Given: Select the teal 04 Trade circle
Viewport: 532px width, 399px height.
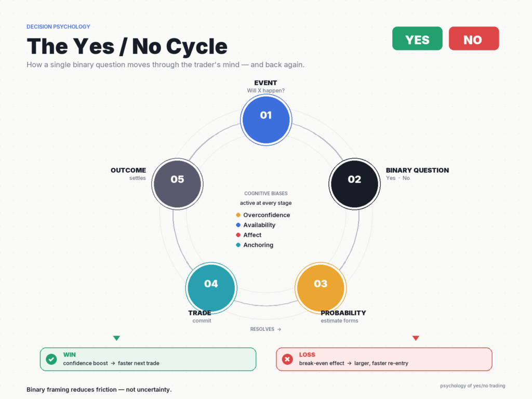Looking at the screenshot, I should pos(211,288).
